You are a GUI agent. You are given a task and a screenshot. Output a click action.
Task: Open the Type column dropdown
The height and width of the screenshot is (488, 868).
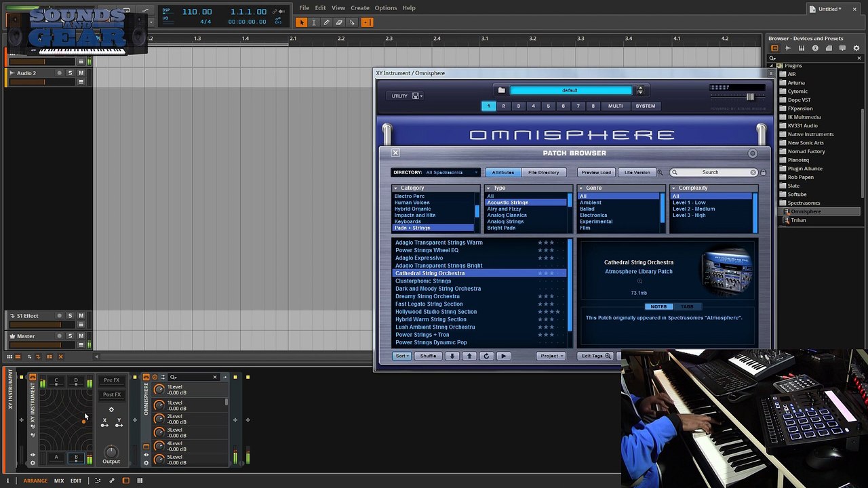(x=528, y=188)
